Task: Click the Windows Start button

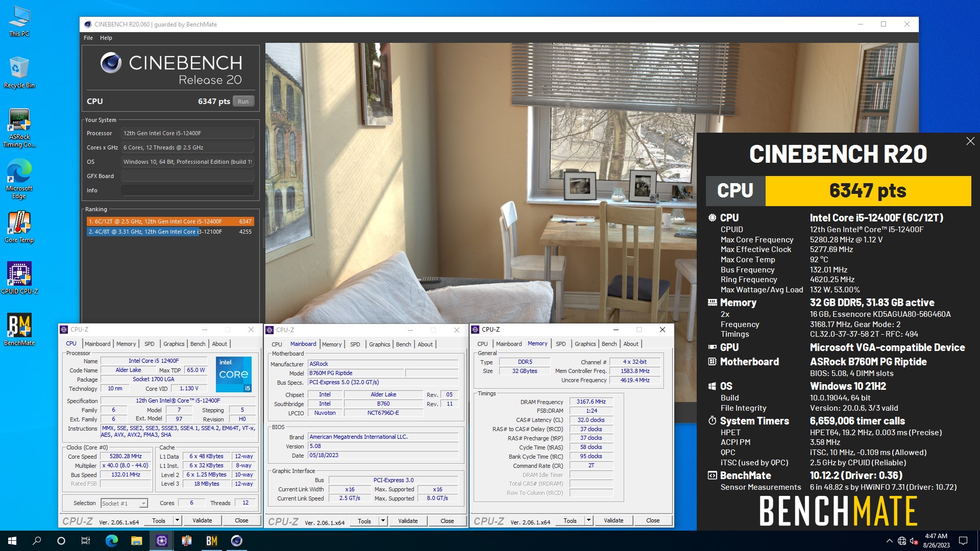Action: 12,541
